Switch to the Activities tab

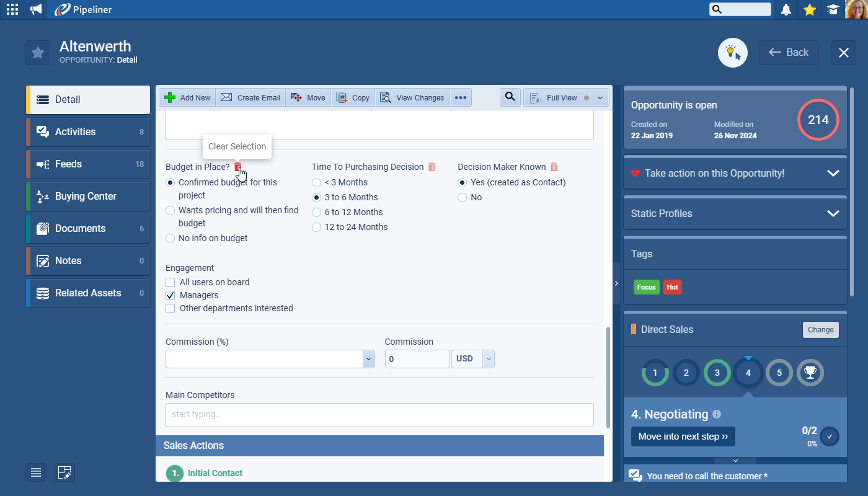pos(88,131)
